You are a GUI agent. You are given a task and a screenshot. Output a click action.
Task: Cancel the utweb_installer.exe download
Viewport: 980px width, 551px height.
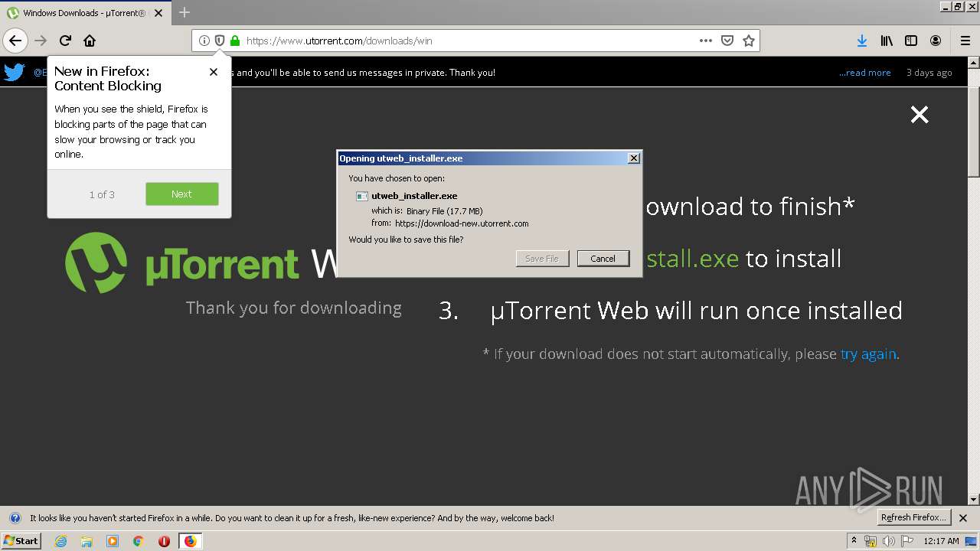coord(603,259)
